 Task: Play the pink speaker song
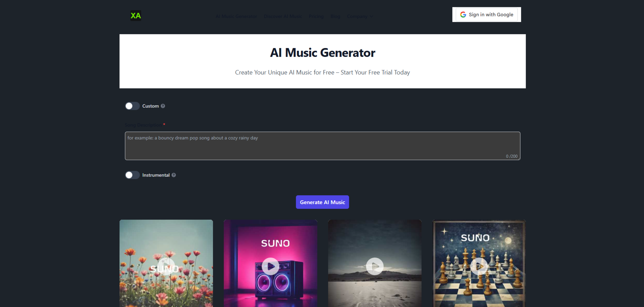(x=270, y=266)
